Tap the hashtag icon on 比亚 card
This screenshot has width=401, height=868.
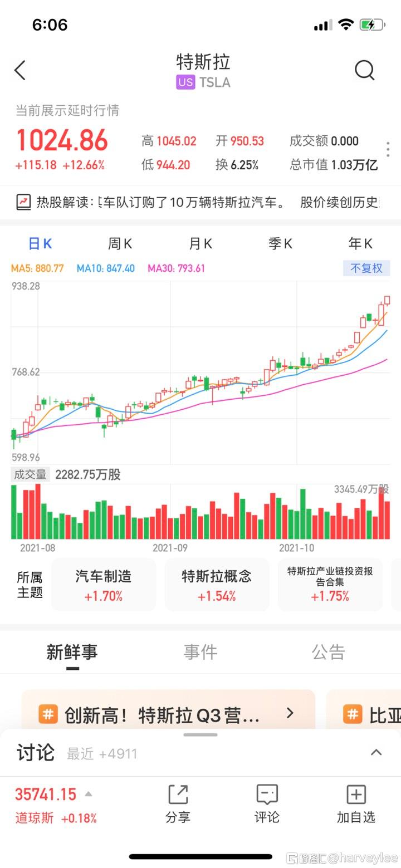[353, 714]
